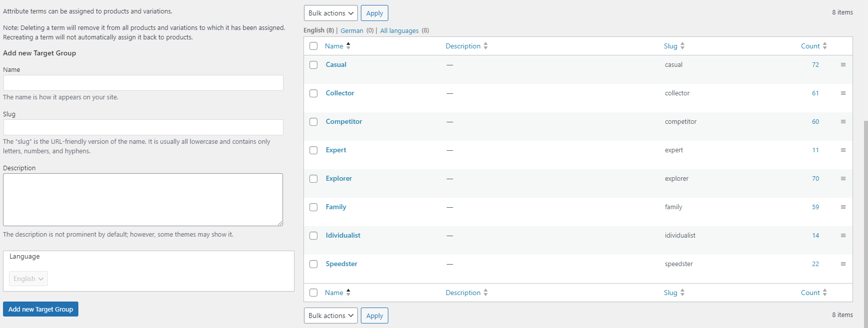Tick the select-all checkbox in top header
The width and height of the screenshot is (868, 328).
coord(313,46)
